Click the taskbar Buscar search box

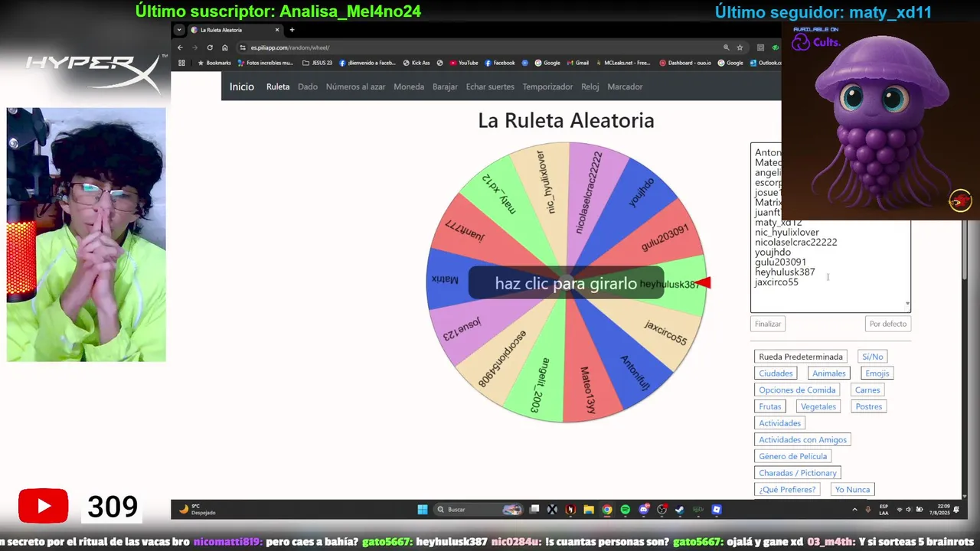(x=479, y=510)
